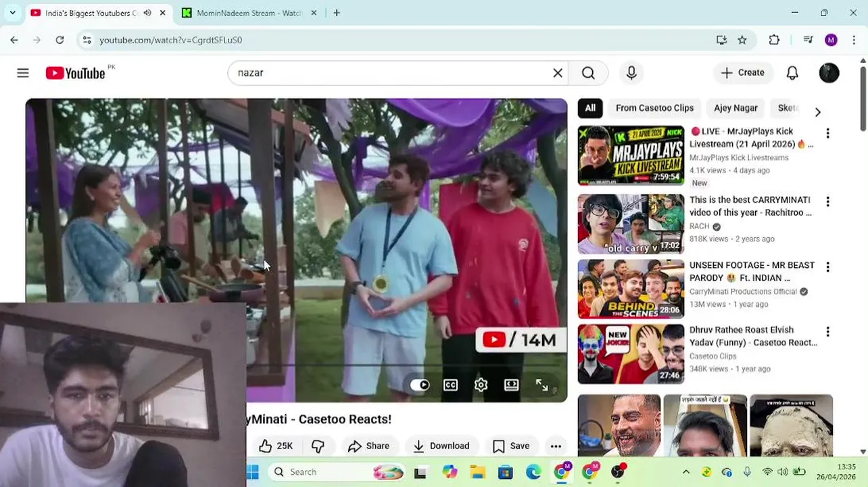The width and height of the screenshot is (868, 487).
Task: Expand the tab search dropdown arrow
Action: pyautogui.click(x=12, y=13)
